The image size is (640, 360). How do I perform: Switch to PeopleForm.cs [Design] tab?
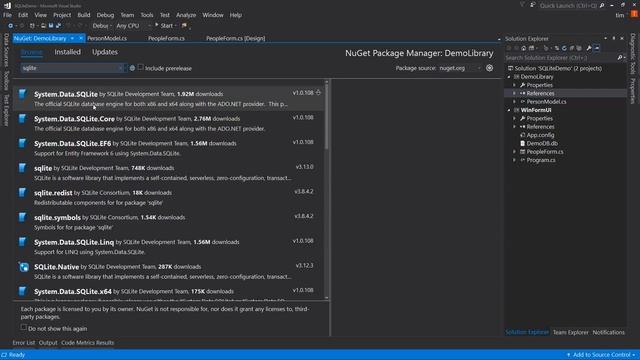click(236, 38)
